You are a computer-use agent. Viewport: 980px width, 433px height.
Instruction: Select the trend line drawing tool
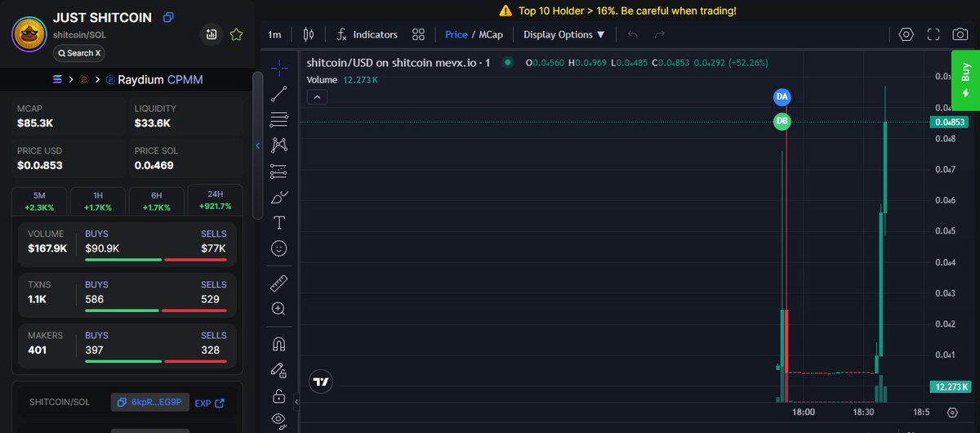(x=279, y=93)
